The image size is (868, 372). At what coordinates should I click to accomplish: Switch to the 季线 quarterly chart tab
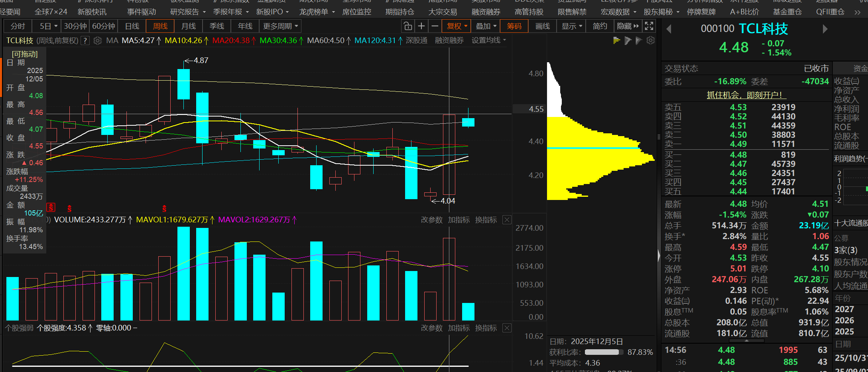pos(217,26)
